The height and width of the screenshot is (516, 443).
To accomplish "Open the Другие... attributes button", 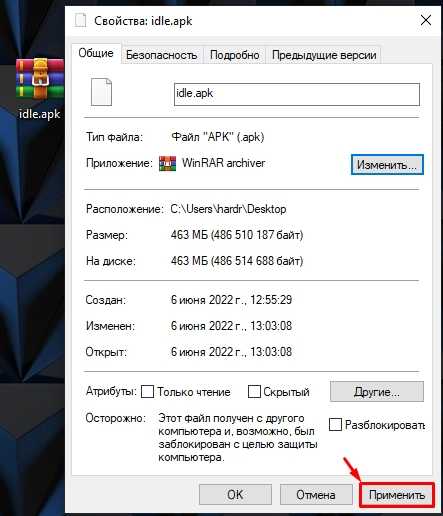I will [377, 392].
